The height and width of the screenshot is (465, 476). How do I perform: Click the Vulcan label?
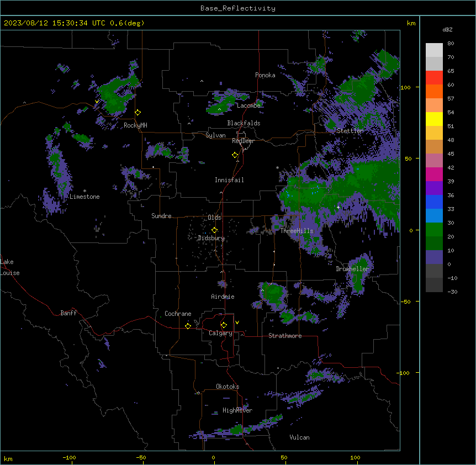(x=299, y=437)
